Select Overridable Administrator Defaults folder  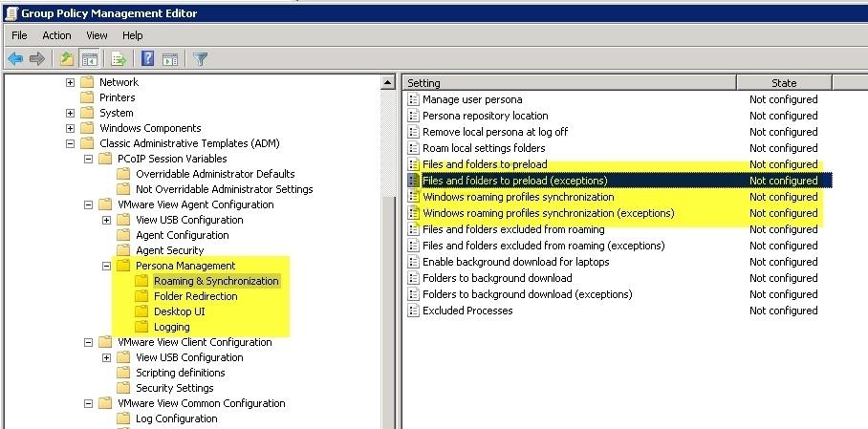[215, 174]
